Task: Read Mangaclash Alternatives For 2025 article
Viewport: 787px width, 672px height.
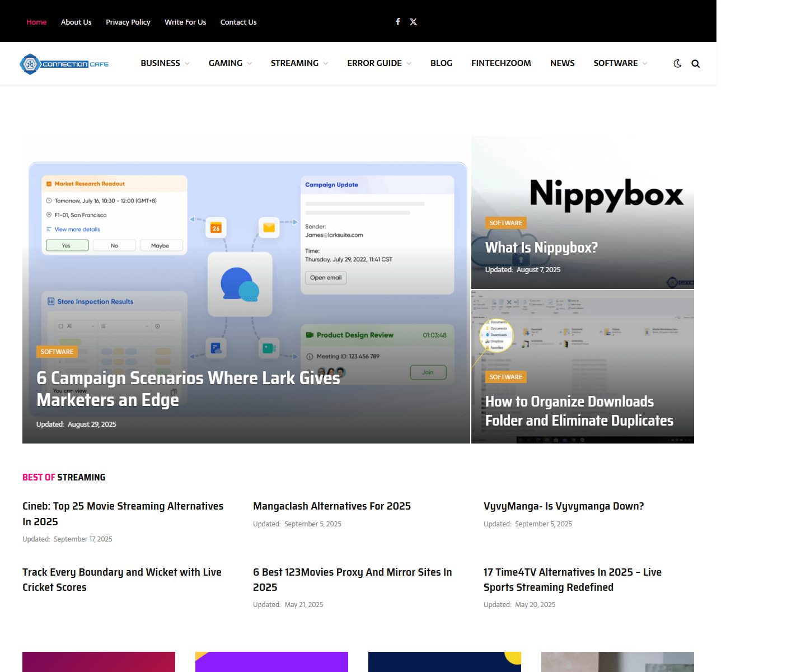Action: click(331, 506)
